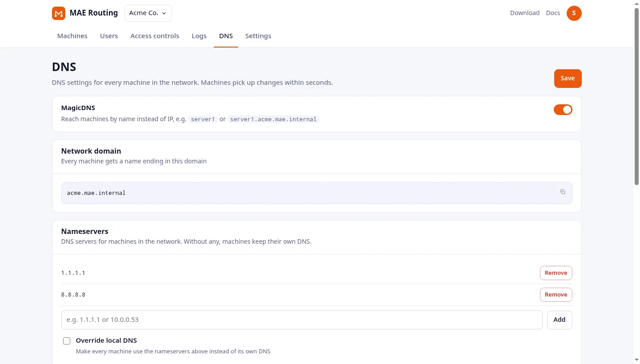Open the Access controls tab
The height and width of the screenshot is (364, 640).
pos(155,36)
